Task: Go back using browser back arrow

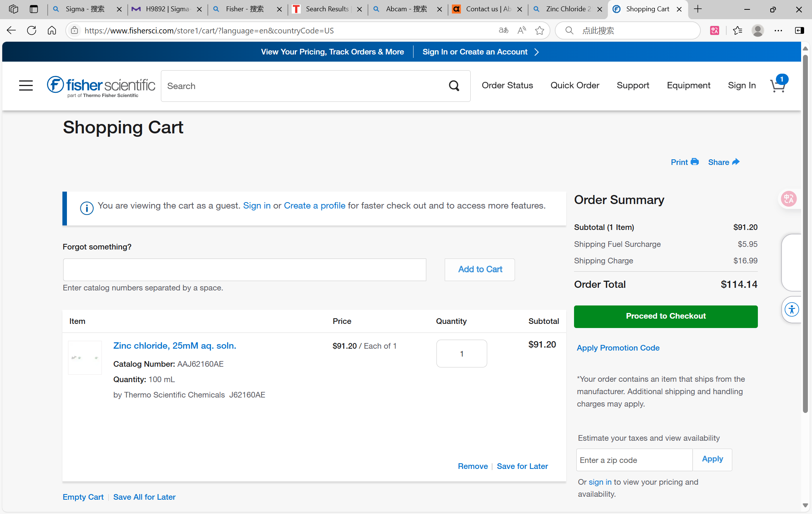Action: pyautogui.click(x=11, y=30)
